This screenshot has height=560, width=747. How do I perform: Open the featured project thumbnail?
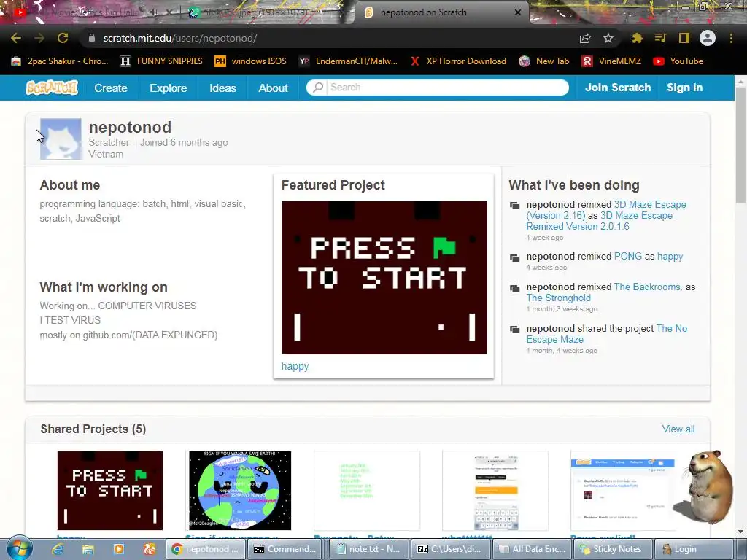click(384, 278)
